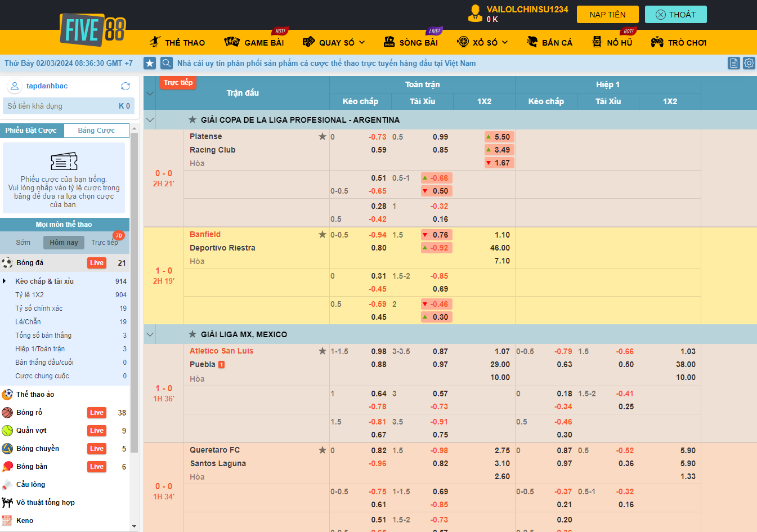Select the Cầu lông badminton icon
Image resolution: width=757 pixels, height=532 pixels.
(x=7, y=485)
